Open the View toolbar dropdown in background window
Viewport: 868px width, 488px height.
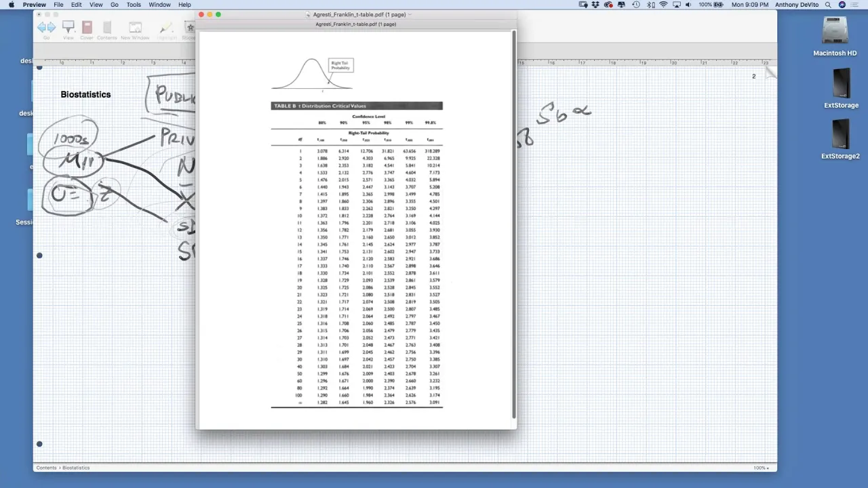(68, 28)
